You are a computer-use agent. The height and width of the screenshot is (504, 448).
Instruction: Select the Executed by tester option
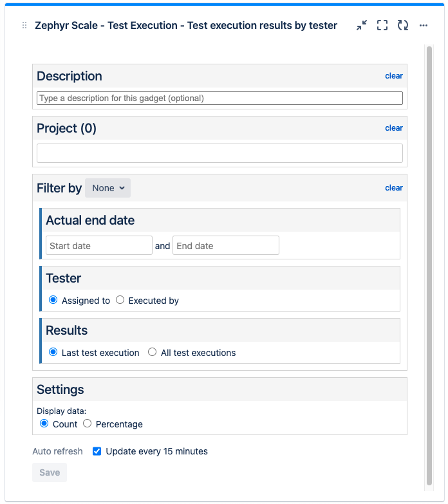pyautogui.click(x=120, y=300)
